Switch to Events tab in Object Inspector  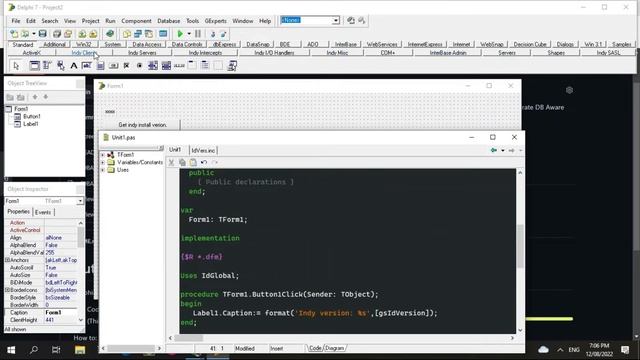(x=43, y=212)
